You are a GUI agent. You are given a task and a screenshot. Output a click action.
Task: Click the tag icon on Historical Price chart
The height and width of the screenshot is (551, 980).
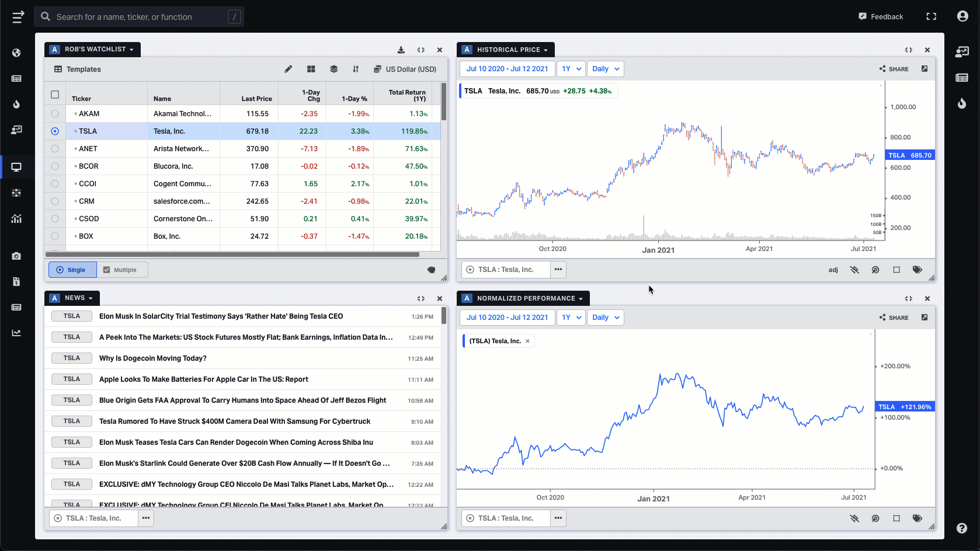[x=918, y=270]
